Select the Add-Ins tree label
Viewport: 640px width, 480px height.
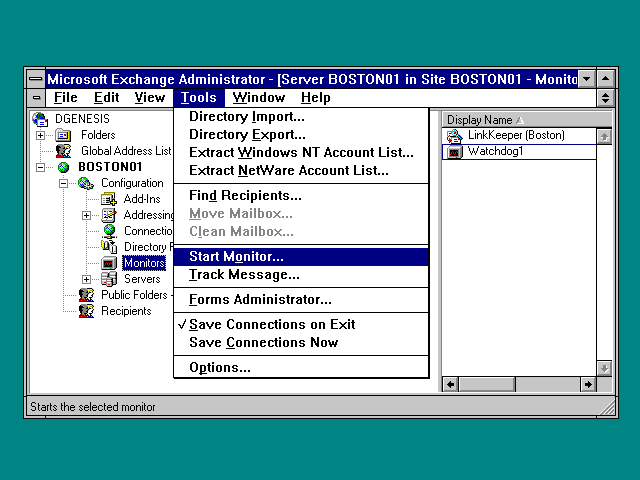(142, 199)
